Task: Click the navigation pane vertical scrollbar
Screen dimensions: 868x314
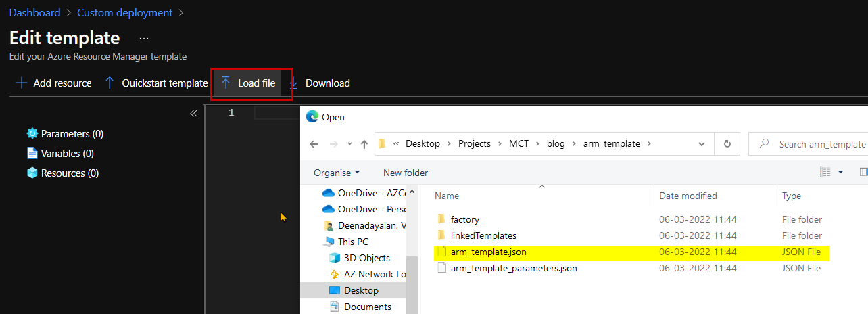Action: click(x=412, y=285)
